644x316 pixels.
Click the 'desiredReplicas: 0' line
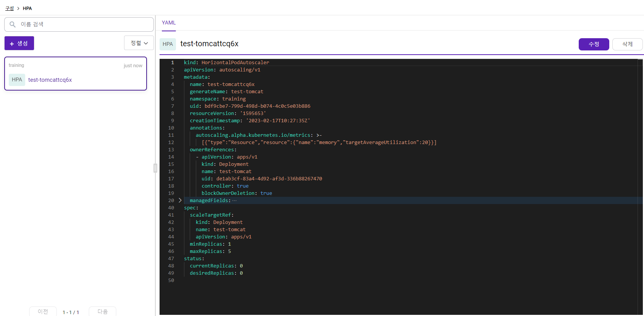(216, 273)
